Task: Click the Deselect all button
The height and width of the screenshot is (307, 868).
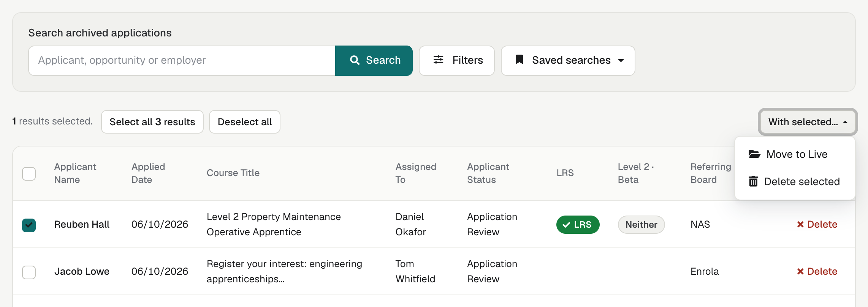Action: 245,122
